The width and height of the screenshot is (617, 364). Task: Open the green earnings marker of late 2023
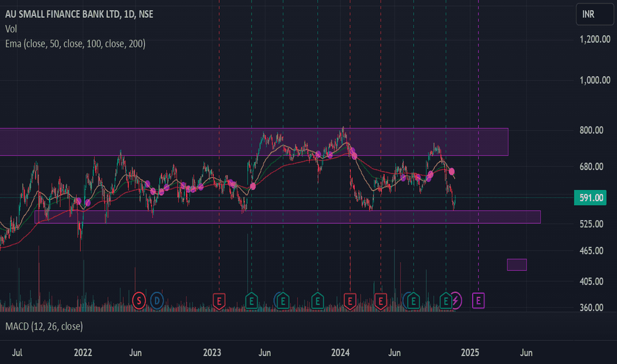click(318, 301)
